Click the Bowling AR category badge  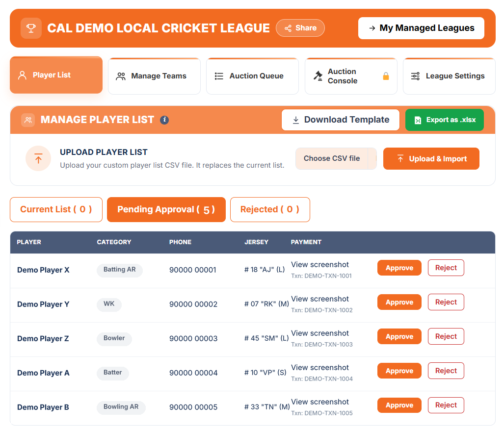(x=121, y=407)
